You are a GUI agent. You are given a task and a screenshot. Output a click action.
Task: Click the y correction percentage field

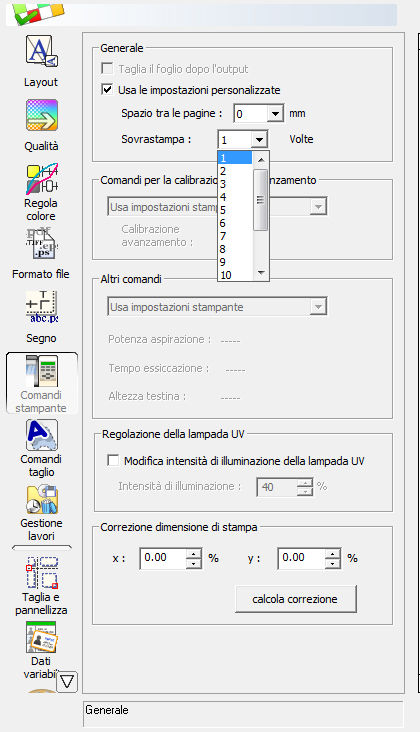coord(301,558)
